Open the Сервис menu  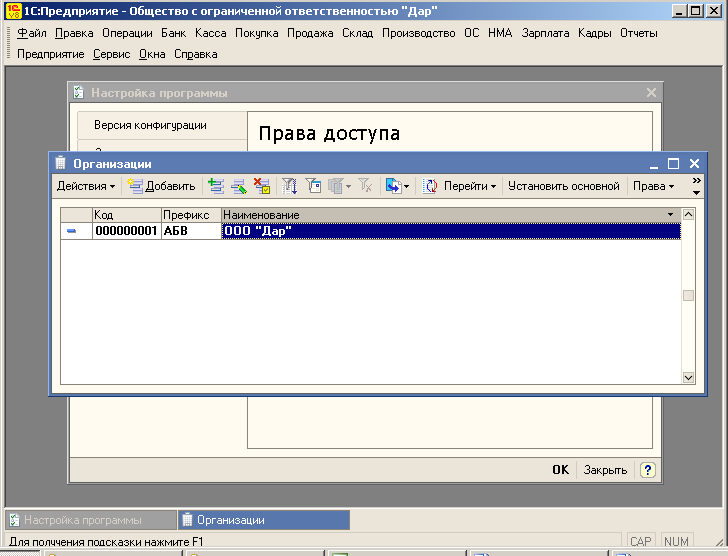[x=111, y=54]
